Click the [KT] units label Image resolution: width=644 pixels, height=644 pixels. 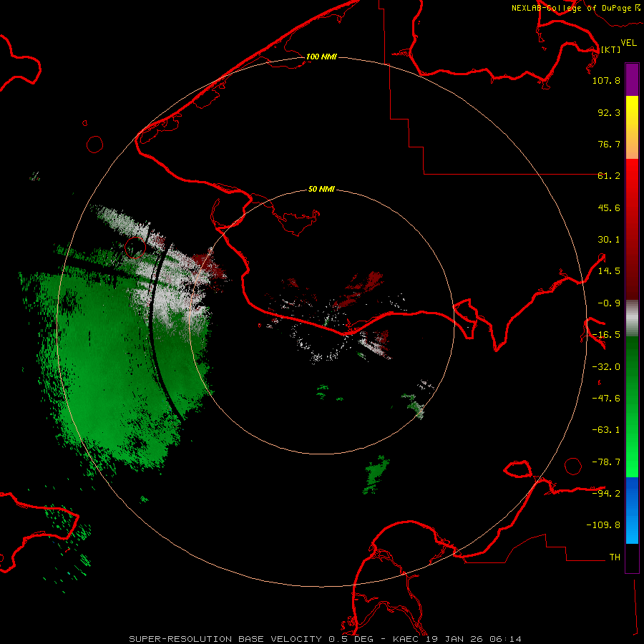coord(610,49)
